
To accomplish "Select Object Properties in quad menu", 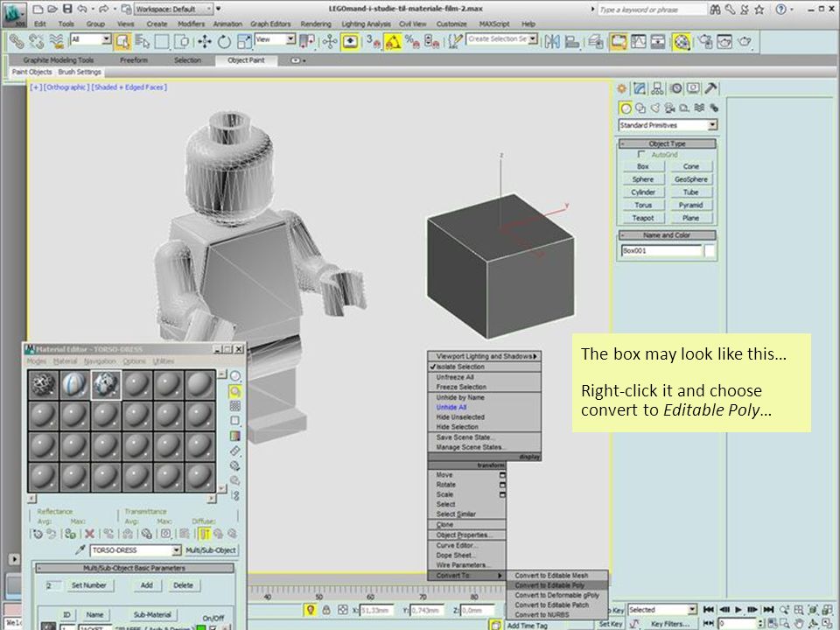I will 466,535.
